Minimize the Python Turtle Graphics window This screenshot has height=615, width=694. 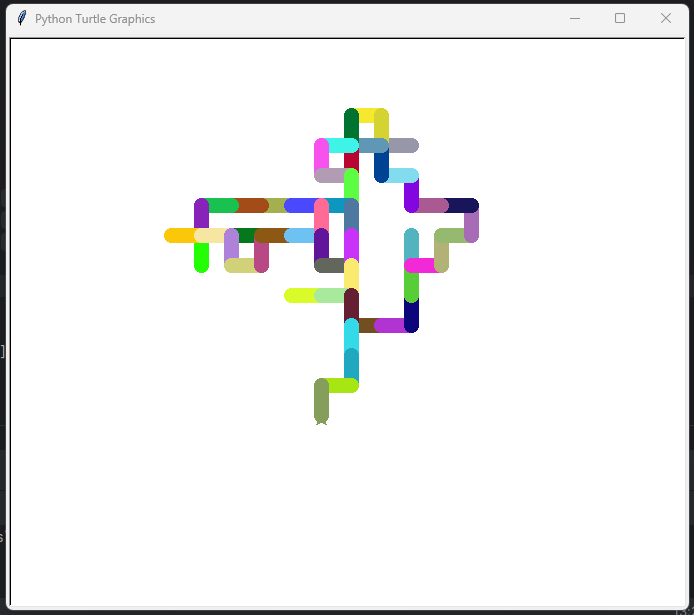[574, 18]
